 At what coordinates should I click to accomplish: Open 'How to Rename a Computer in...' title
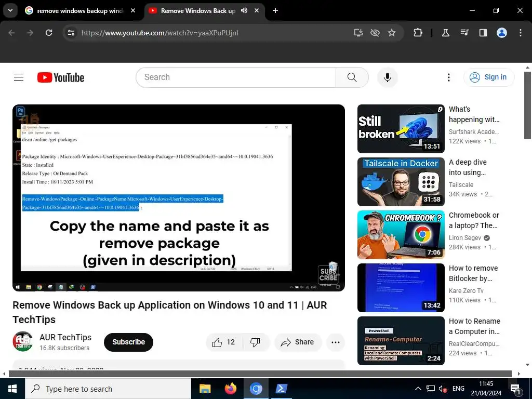475,326
